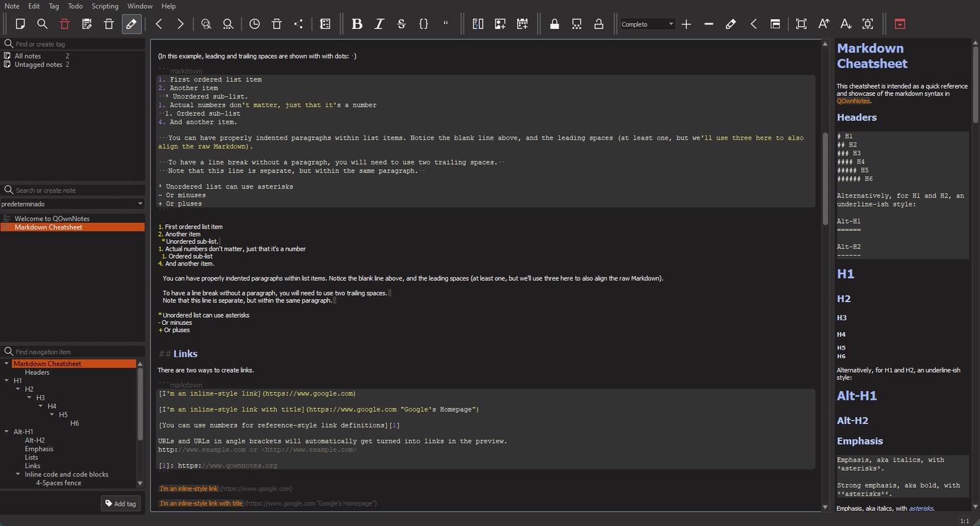Apply strikethrough formatting
This screenshot has height=526, width=980.
coord(401,24)
